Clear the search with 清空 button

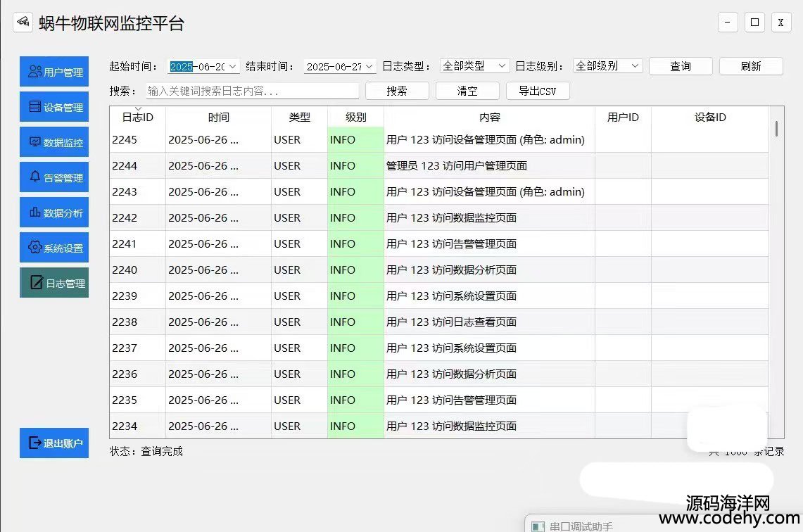pos(467,91)
